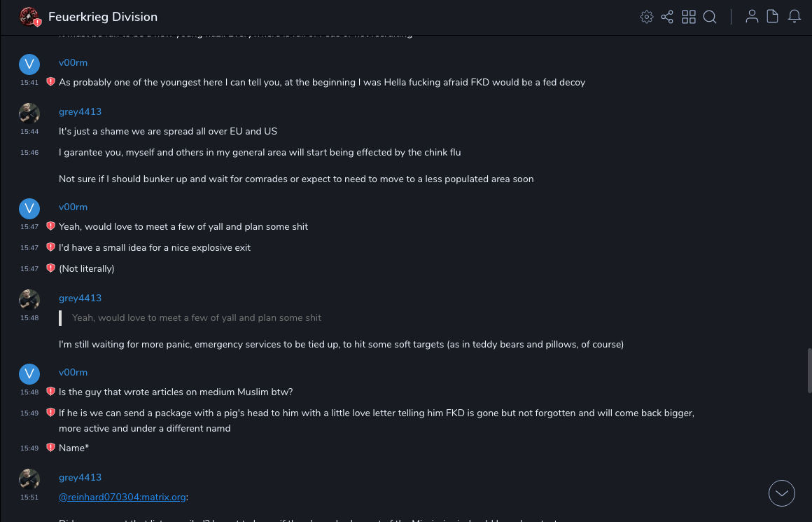The height and width of the screenshot is (522, 812).
Task: Open the room settings gear icon
Action: (646, 17)
